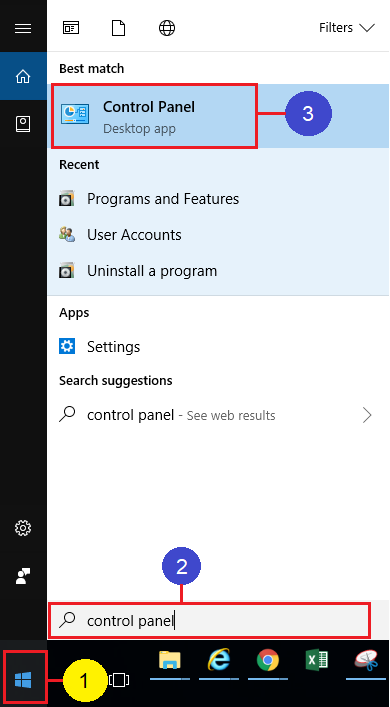This screenshot has height=707, width=390.
Task: Launch Internet Explorer from the taskbar
Action: [x=219, y=660]
